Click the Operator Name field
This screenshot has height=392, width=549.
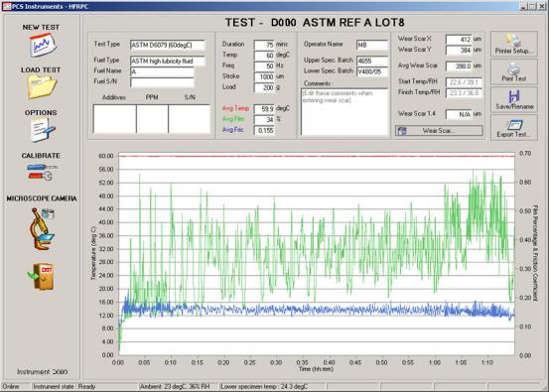(x=372, y=45)
